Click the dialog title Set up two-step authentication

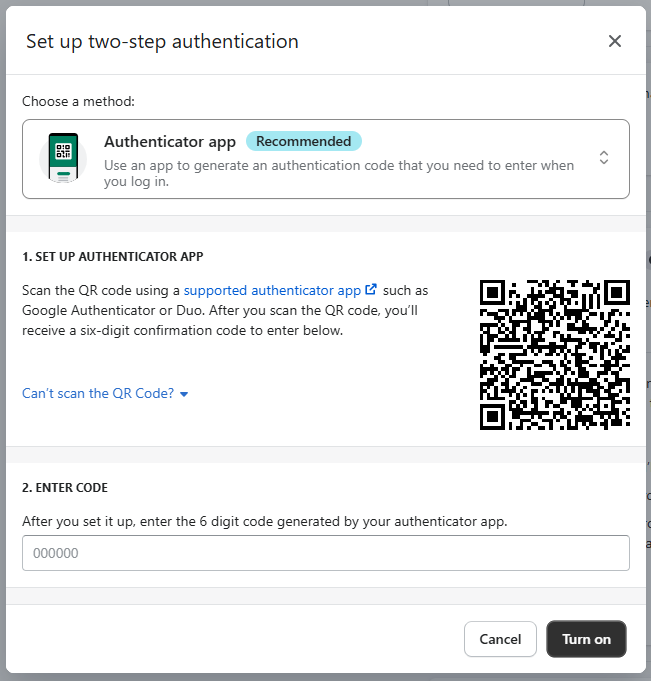pyautogui.click(x=162, y=41)
